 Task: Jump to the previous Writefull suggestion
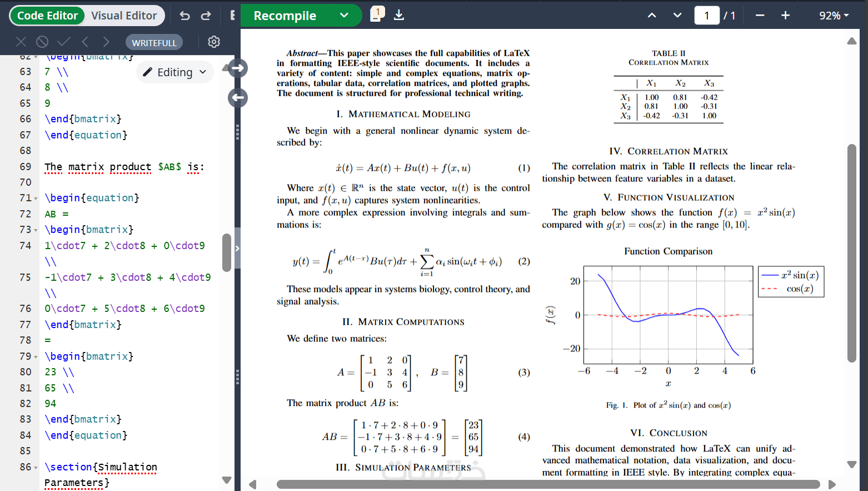[x=85, y=42]
